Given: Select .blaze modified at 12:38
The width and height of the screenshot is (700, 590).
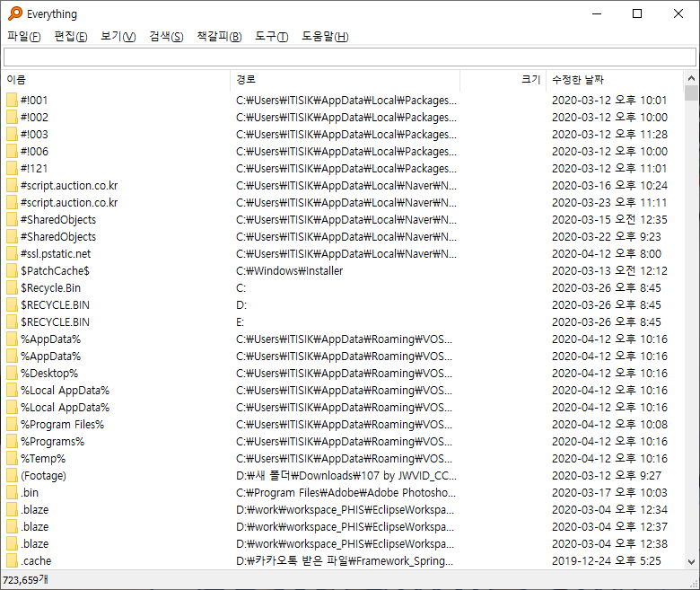Looking at the screenshot, I should point(34,543).
